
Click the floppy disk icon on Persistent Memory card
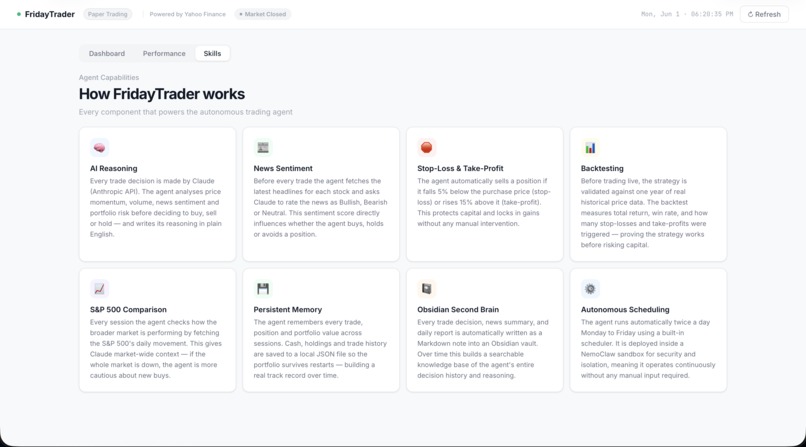[x=263, y=289]
